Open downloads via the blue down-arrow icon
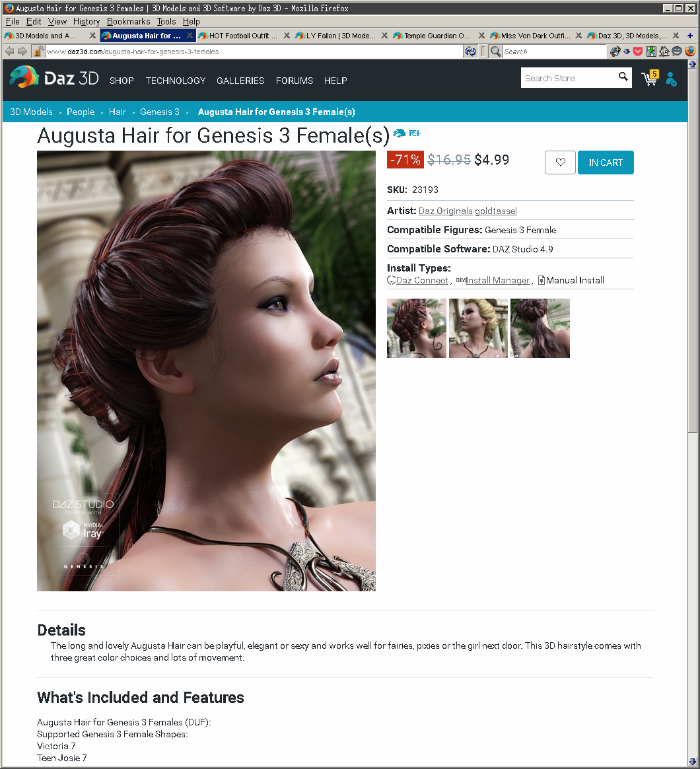Viewport: 700px width, 769px height. (x=627, y=52)
